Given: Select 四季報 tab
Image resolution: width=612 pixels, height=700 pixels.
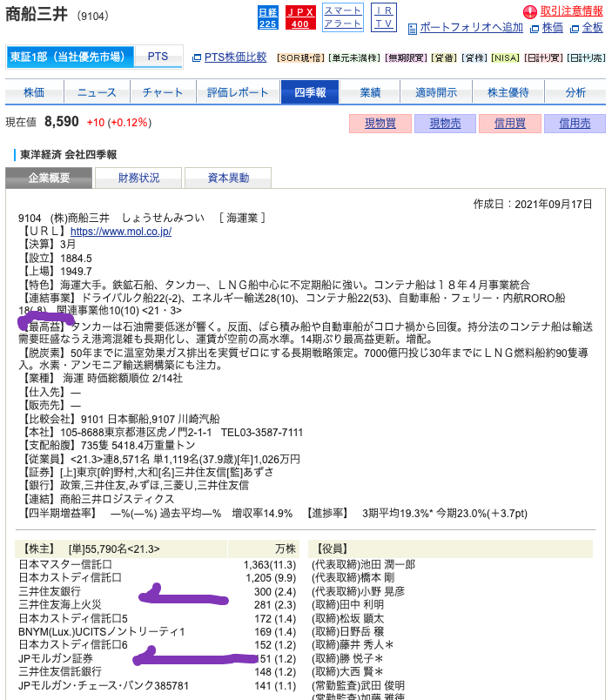Looking at the screenshot, I should point(310,92).
